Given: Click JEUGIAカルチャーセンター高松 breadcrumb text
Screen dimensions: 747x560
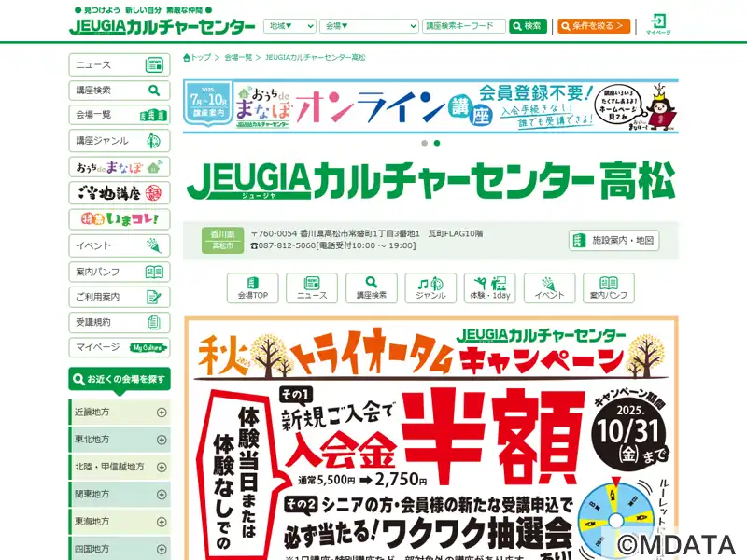Looking at the screenshot, I should 316,58.
